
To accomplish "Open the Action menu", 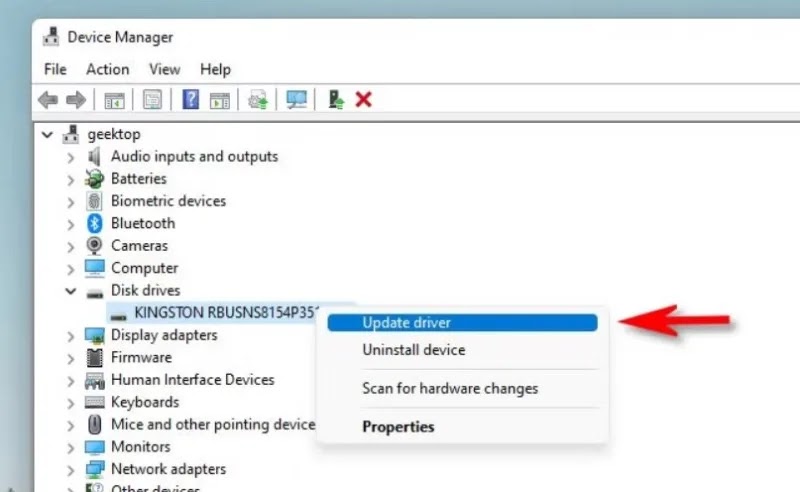I will 108,69.
